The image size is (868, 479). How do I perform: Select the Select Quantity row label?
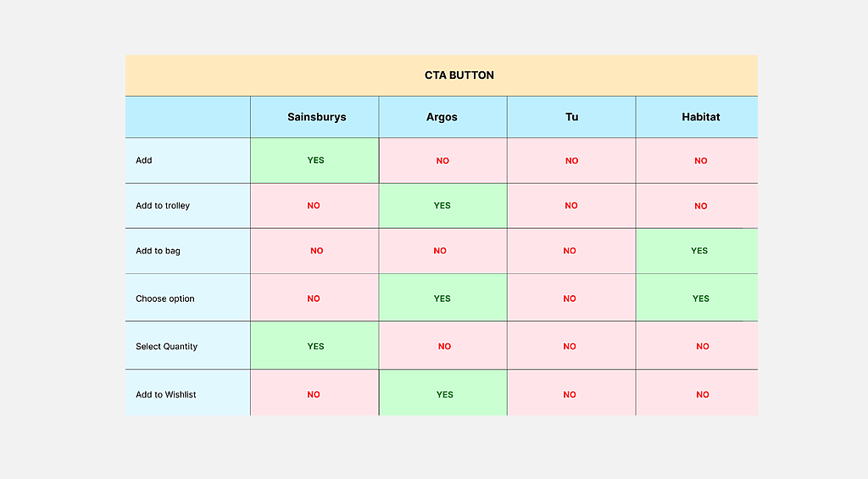coord(165,347)
